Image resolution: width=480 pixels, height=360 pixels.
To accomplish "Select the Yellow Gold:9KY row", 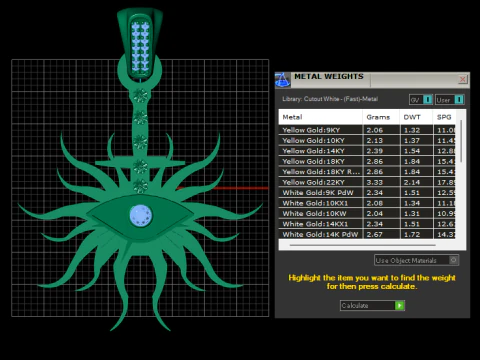I will point(367,130).
